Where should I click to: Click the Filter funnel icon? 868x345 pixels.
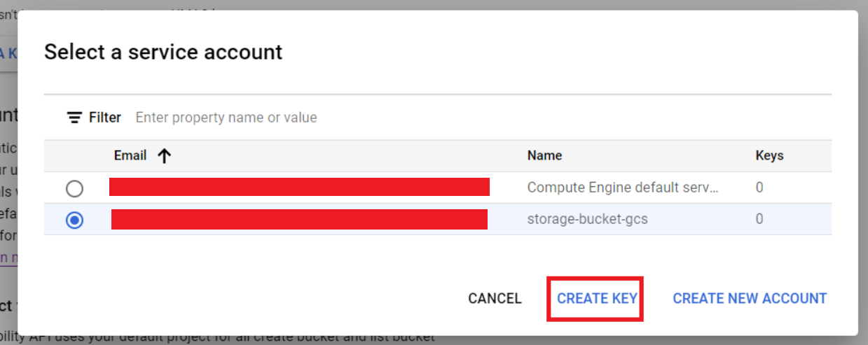click(x=74, y=118)
